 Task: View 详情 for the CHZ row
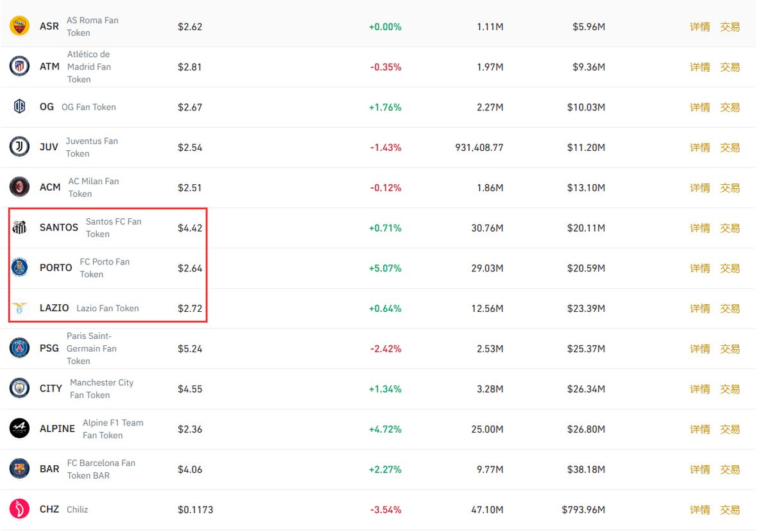coord(700,510)
